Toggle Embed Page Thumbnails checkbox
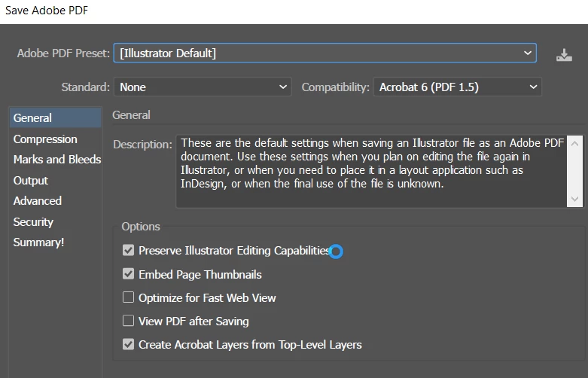 [128, 274]
